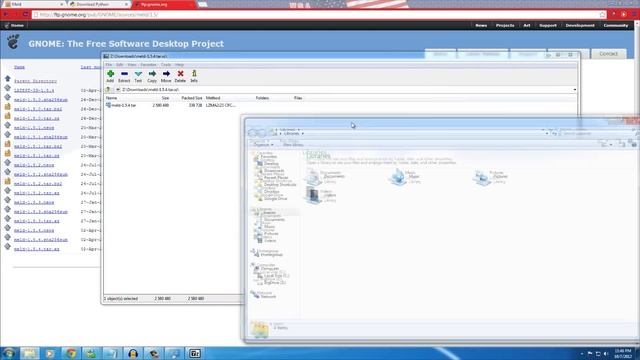Click Home in GNOME top navigation
The height and width of the screenshot is (360, 640).
(x=17, y=25)
